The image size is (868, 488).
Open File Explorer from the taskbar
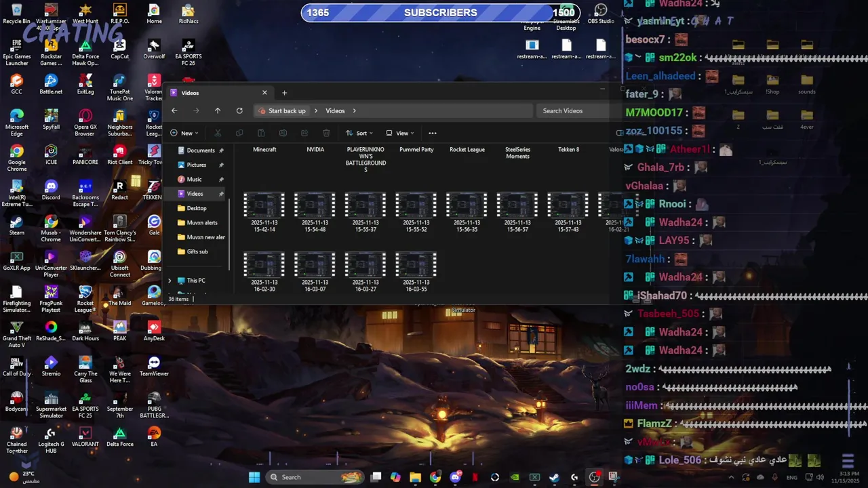[x=415, y=477]
